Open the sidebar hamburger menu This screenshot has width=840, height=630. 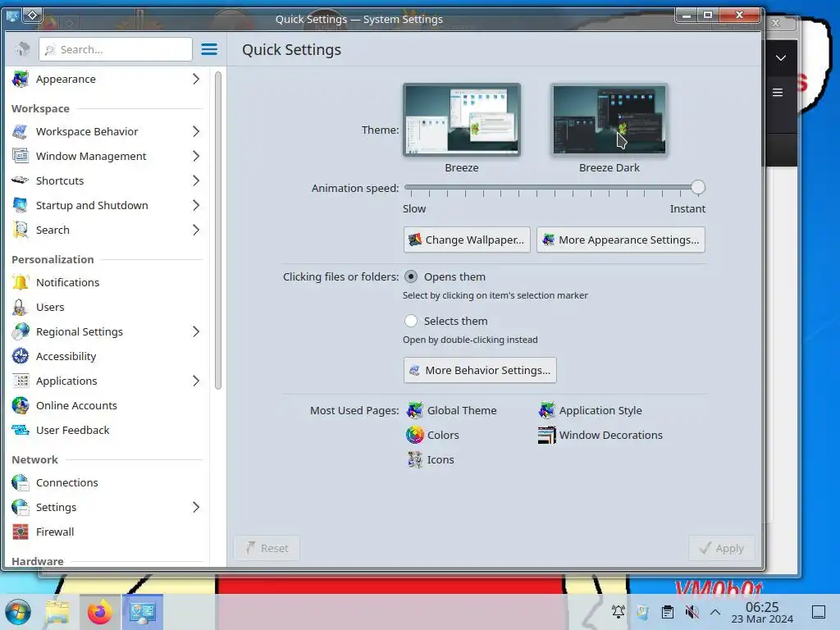(209, 49)
